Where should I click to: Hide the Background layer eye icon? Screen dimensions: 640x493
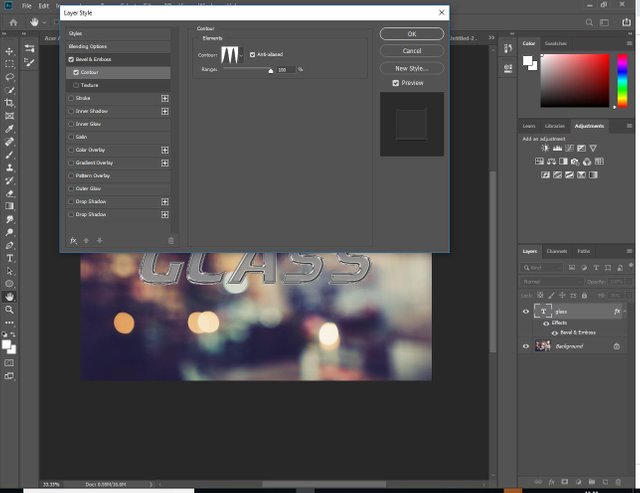tap(526, 346)
